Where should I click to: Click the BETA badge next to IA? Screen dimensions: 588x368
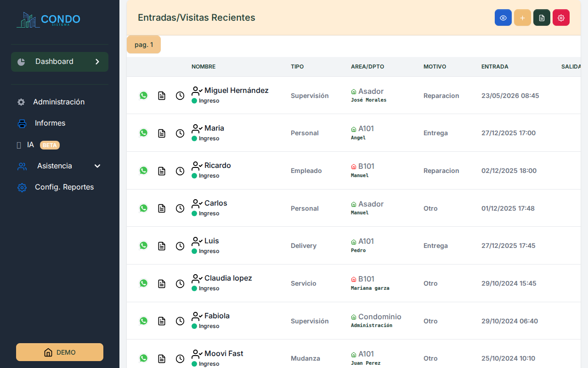(x=50, y=145)
